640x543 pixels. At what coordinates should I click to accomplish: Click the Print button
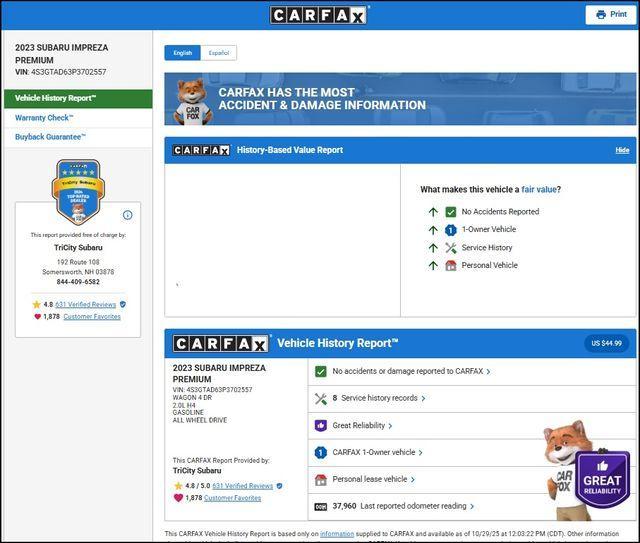(x=611, y=14)
